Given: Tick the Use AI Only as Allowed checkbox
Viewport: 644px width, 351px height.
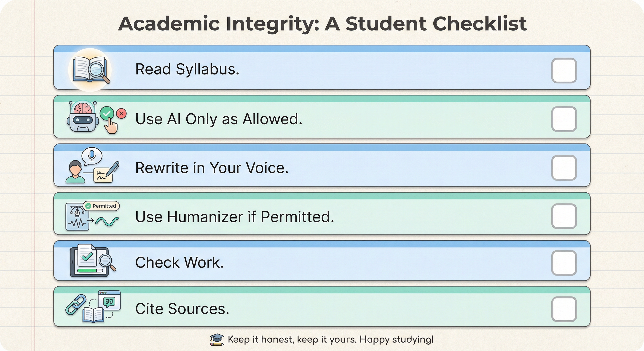Looking at the screenshot, I should (x=564, y=119).
